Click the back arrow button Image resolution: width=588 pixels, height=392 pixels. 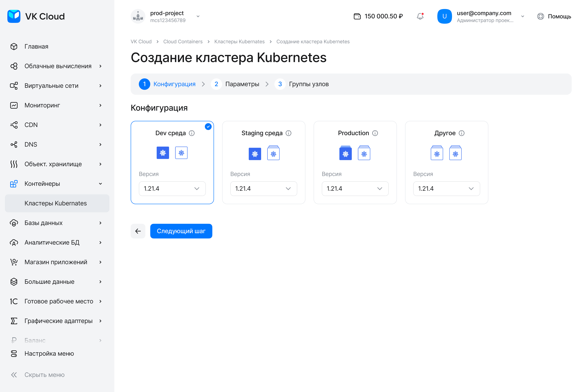coord(138,231)
